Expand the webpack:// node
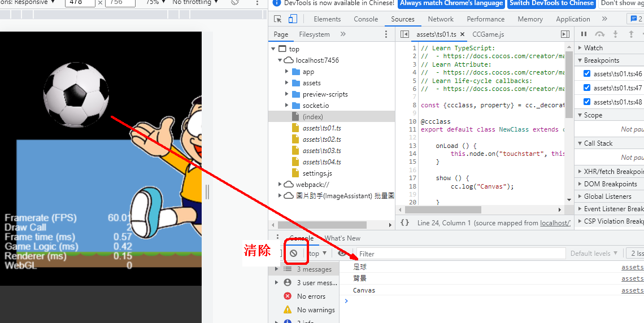 [280, 184]
